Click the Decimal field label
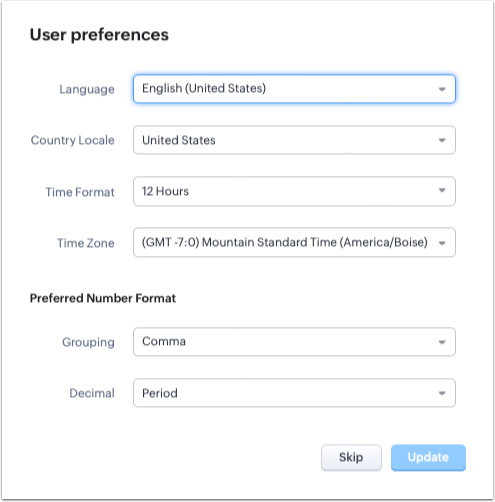The height and width of the screenshot is (502, 495). pyautogui.click(x=92, y=393)
